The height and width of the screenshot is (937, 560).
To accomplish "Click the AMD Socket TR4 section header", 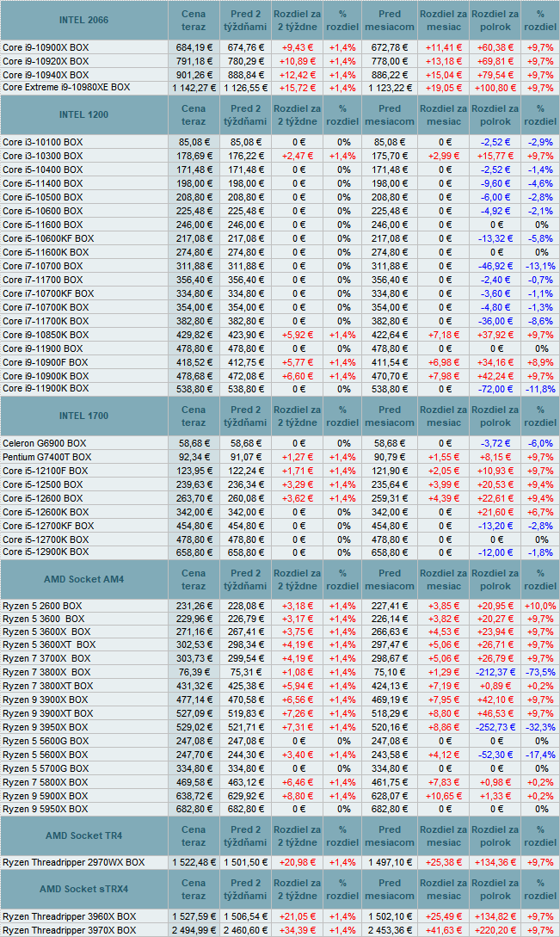I will [83, 836].
